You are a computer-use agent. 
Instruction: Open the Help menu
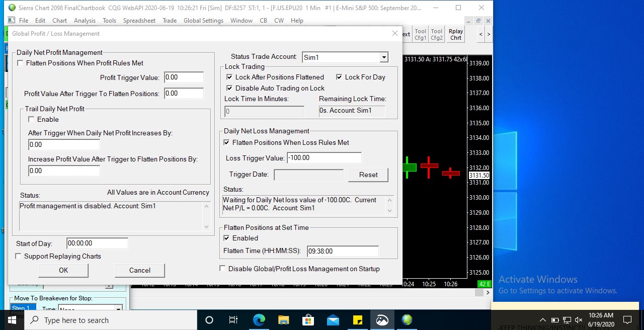pos(297,21)
